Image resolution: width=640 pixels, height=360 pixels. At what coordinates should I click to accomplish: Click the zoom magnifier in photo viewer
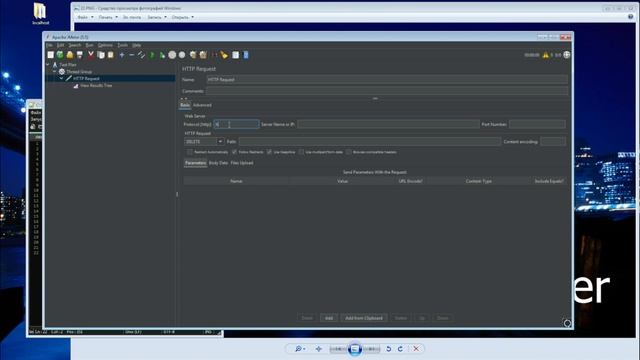[x=298, y=349]
